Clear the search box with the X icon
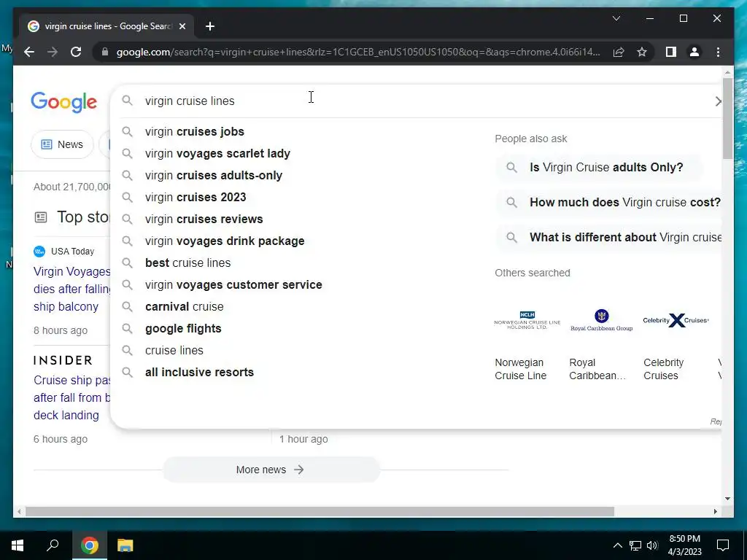The image size is (747, 560). click(x=718, y=101)
